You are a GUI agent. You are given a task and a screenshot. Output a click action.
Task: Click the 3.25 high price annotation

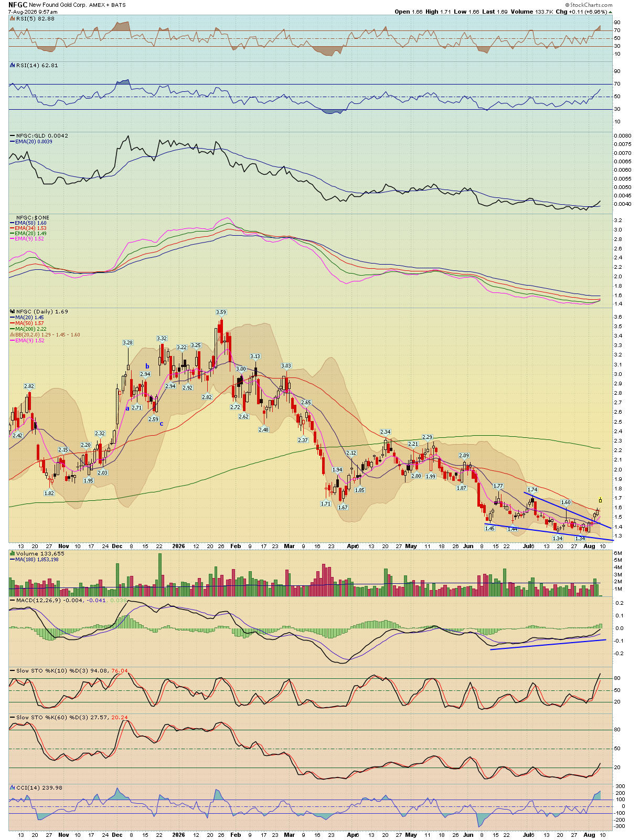click(x=196, y=345)
